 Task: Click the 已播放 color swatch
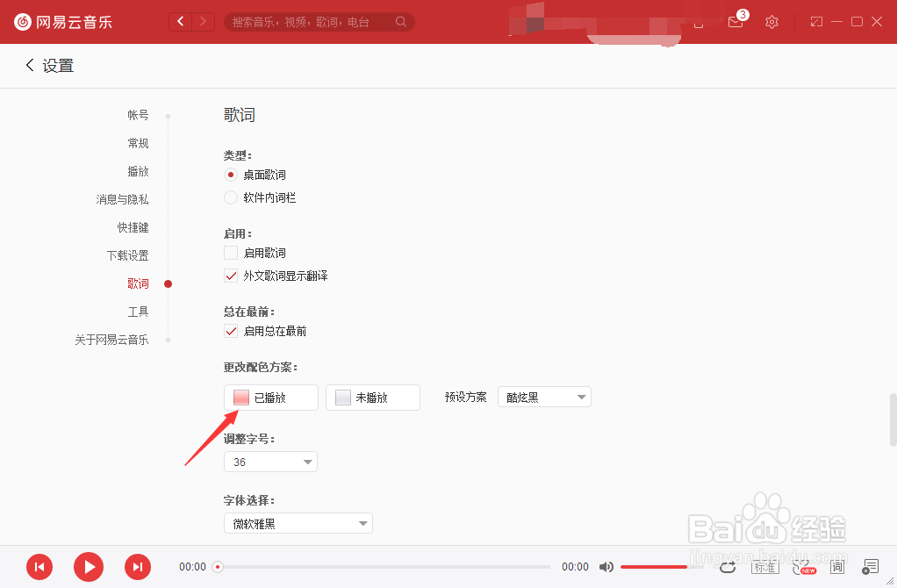240,397
